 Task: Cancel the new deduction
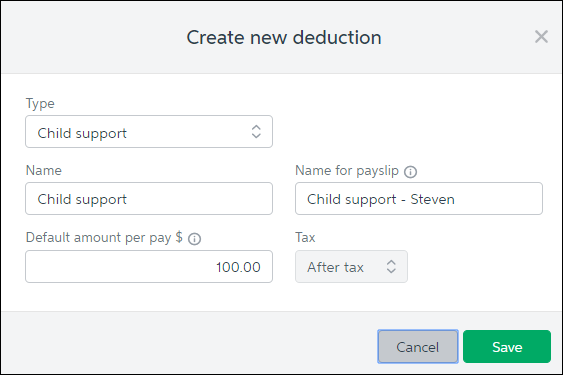tap(418, 347)
